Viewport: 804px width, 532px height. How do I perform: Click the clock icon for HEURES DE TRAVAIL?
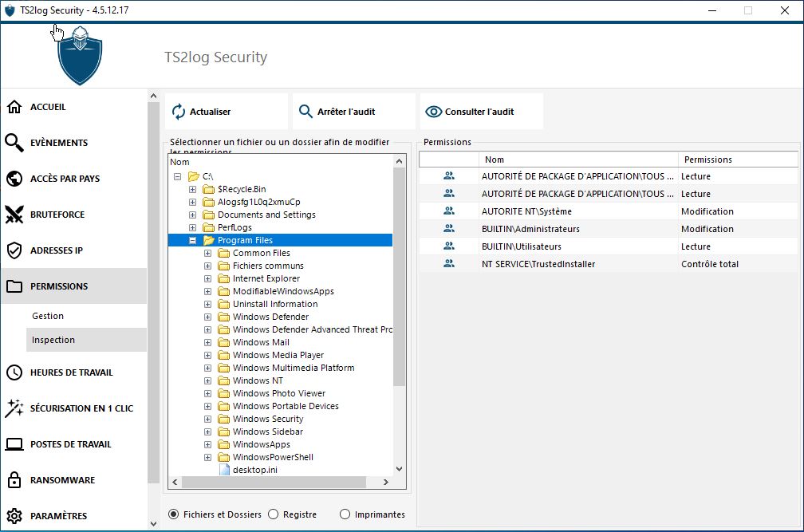coord(14,372)
